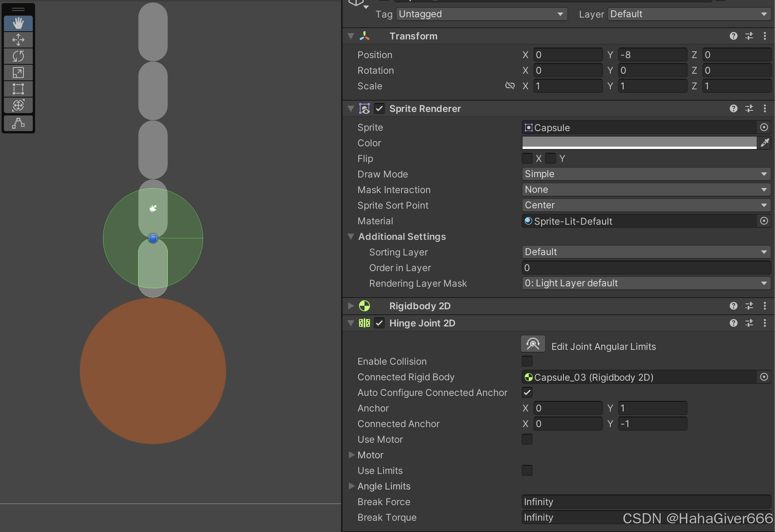Click the Order in Layer field
Image resolution: width=775 pixels, height=532 pixels.
(x=646, y=268)
